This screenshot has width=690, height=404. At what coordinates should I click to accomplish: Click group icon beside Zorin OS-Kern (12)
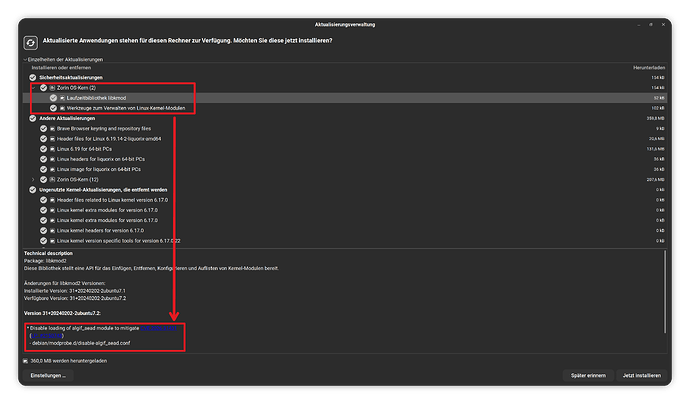point(52,180)
